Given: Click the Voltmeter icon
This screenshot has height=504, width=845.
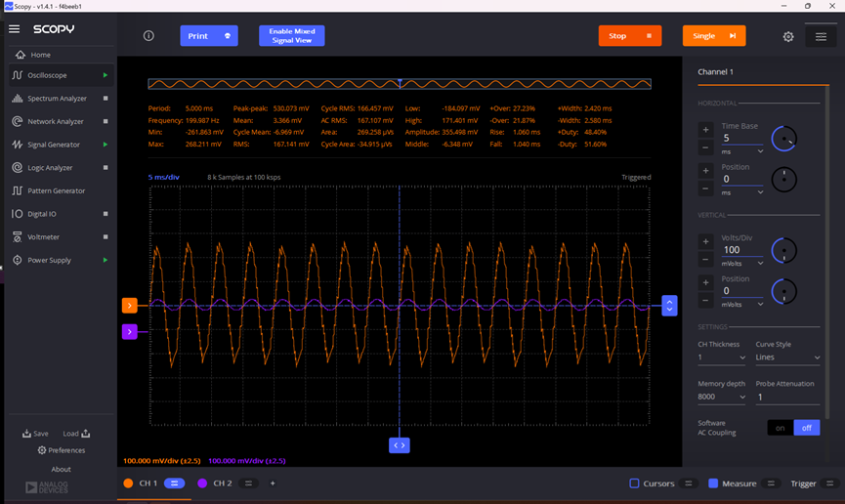Looking at the screenshot, I should pyautogui.click(x=18, y=237).
